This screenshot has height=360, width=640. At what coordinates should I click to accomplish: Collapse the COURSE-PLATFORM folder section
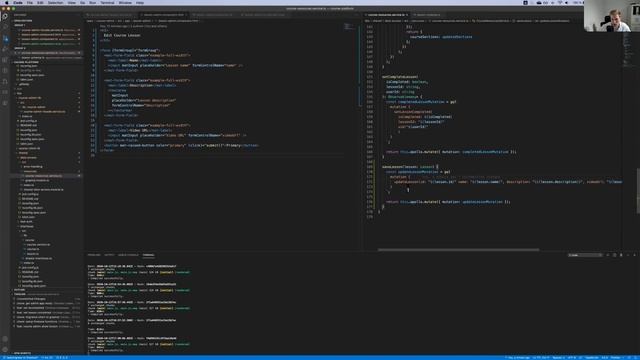tap(27, 62)
